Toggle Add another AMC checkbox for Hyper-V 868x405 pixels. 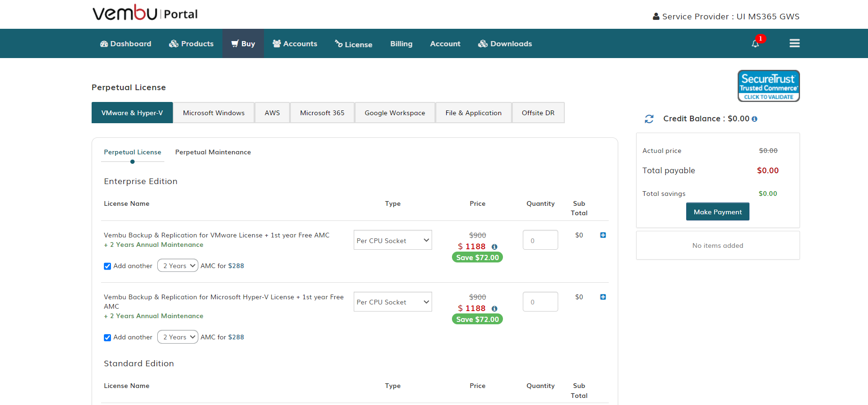107,337
